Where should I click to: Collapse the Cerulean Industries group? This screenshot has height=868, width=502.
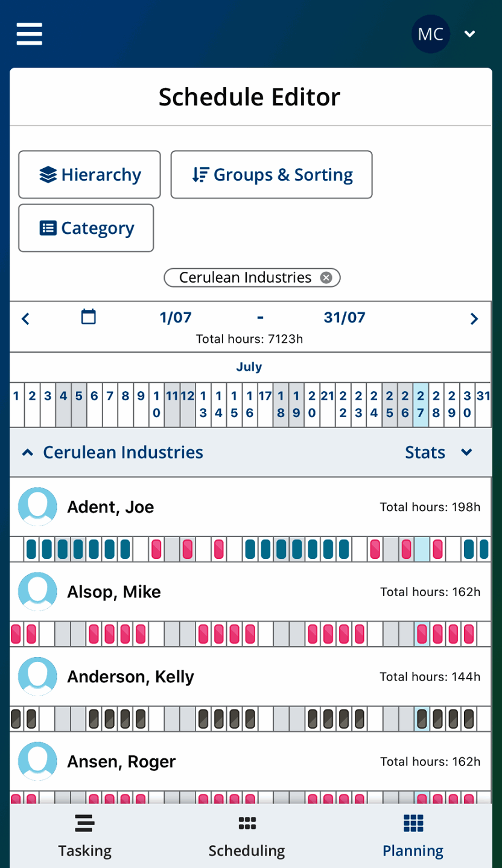28,453
